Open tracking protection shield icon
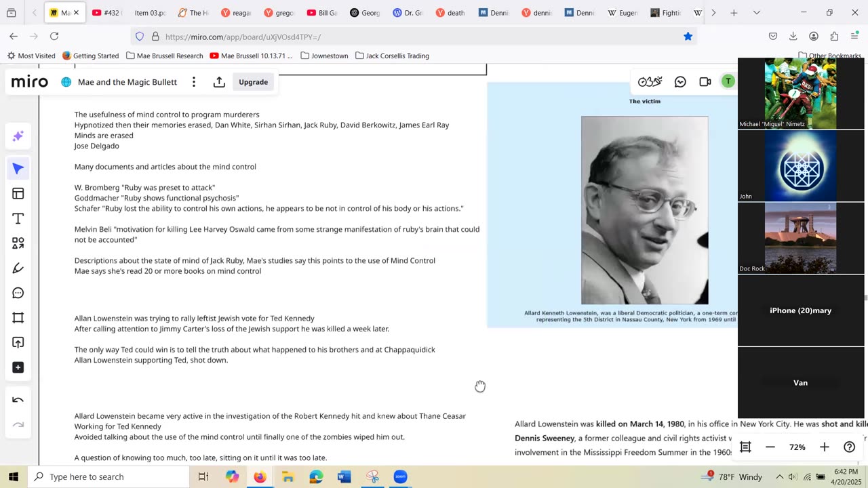Viewport: 868px width, 488px height. coord(140,37)
